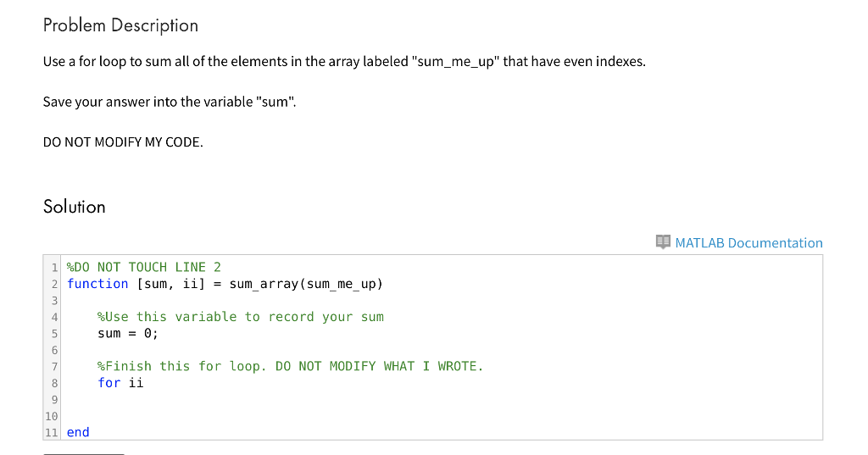Click the "Solution" heading
This screenshot has height=455, width=868.
[x=75, y=207]
